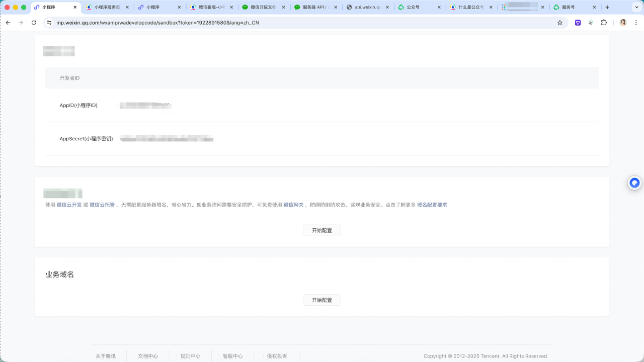This screenshot has width=644, height=362.
Task: Click the AppID(小程序ID) label
Action: [x=78, y=106]
